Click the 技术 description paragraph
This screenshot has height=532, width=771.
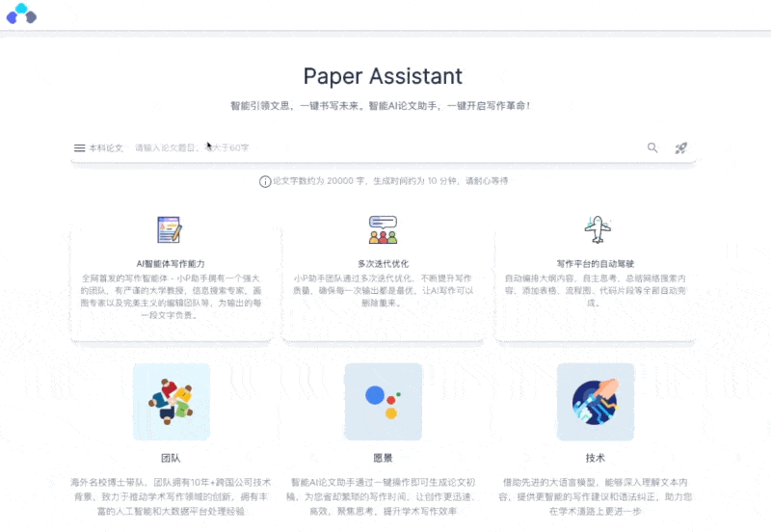click(x=596, y=496)
